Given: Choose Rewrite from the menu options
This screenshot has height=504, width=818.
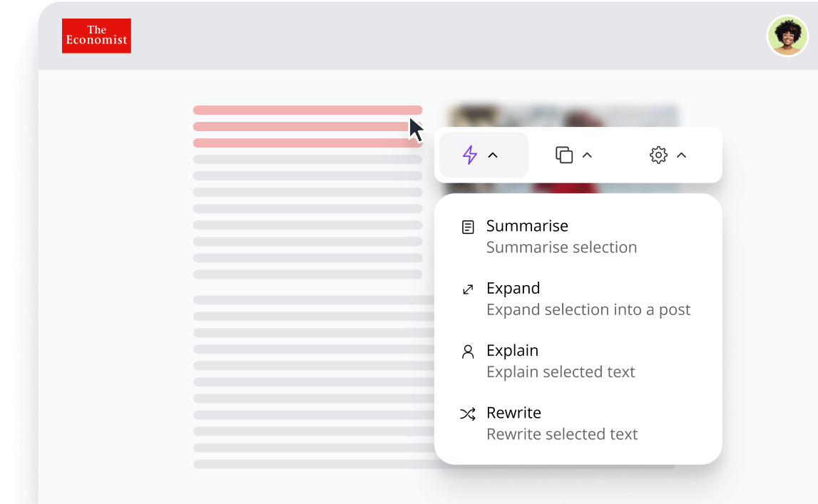Looking at the screenshot, I should click(x=513, y=413).
